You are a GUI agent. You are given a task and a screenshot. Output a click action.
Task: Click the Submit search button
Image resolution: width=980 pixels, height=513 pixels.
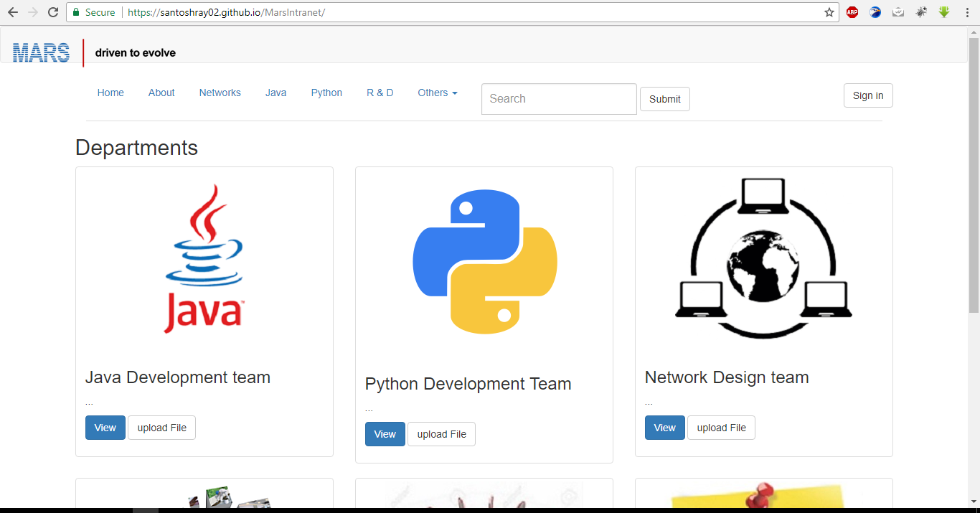665,99
